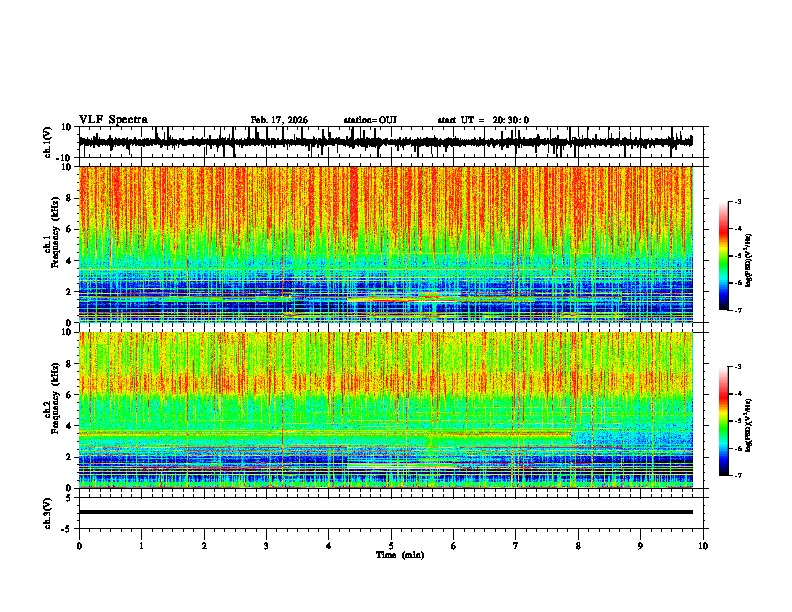Click the "station=OUI" header label

[x=370, y=120]
